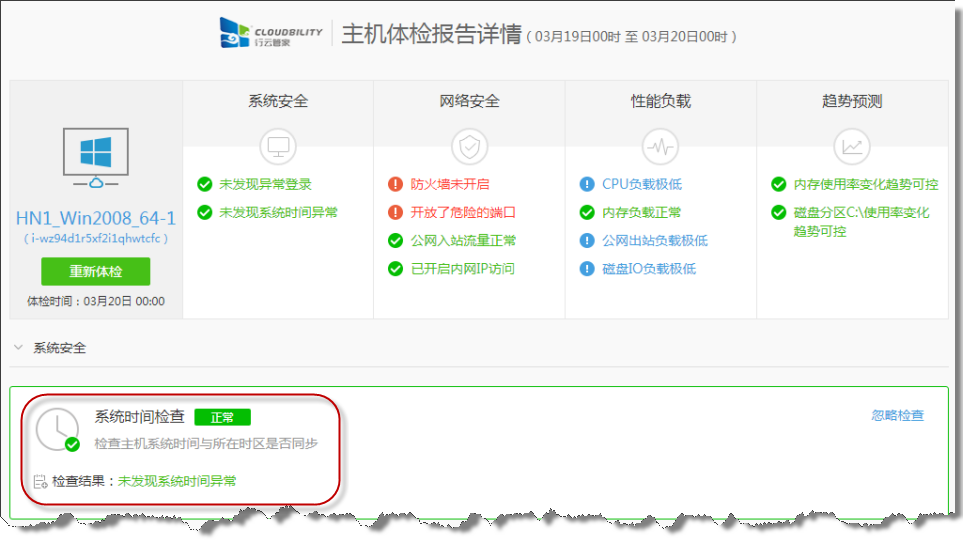Viewport: 963px width, 540px height.
Task: Click the red warning icon beside 防火墙未开启
Action: (395, 184)
